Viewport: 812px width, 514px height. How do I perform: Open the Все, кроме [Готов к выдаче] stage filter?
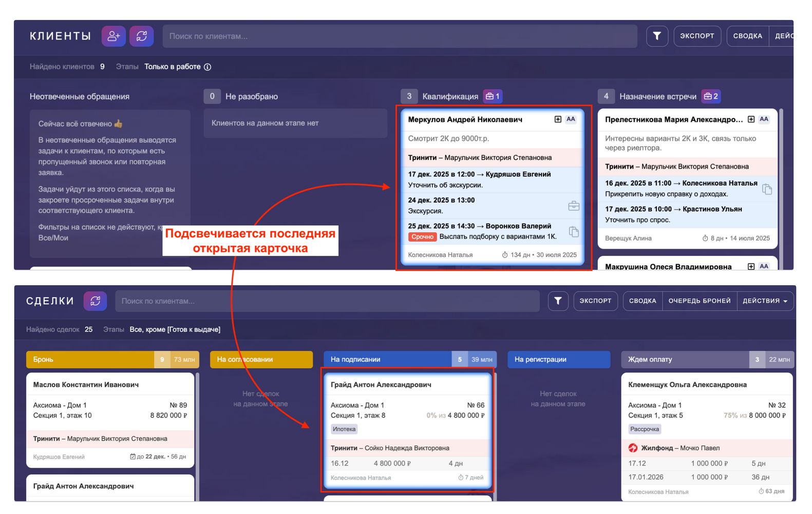coord(175,329)
